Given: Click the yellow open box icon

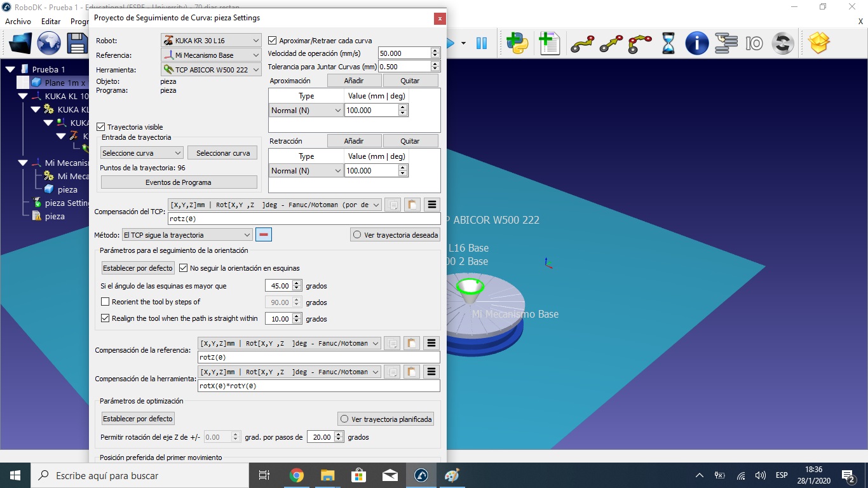Looking at the screenshot, I should [x=819, y=43].
